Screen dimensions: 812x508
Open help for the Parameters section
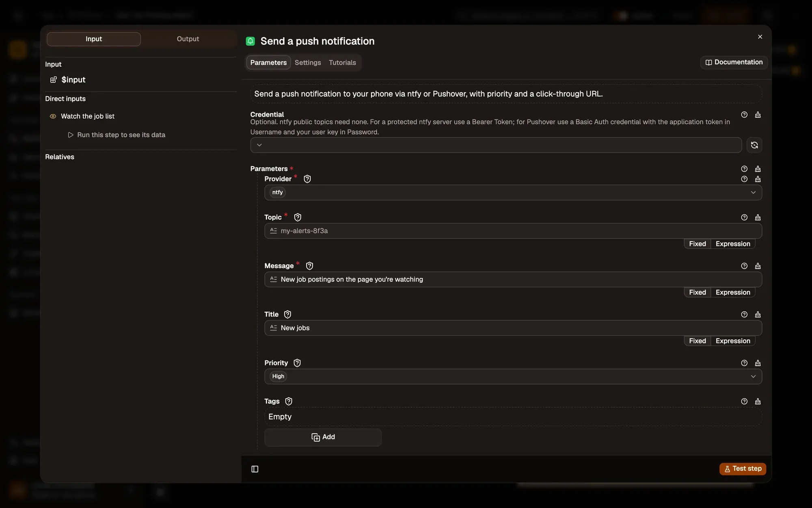tap(744, 169)
